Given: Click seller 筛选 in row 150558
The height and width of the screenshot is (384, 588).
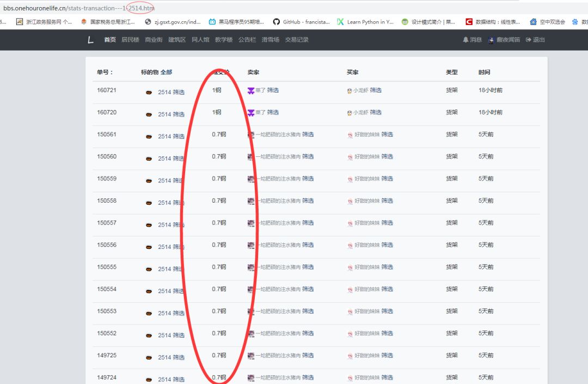Looking at the screenshot, I should pyautogui.click(x=308, y=200).
